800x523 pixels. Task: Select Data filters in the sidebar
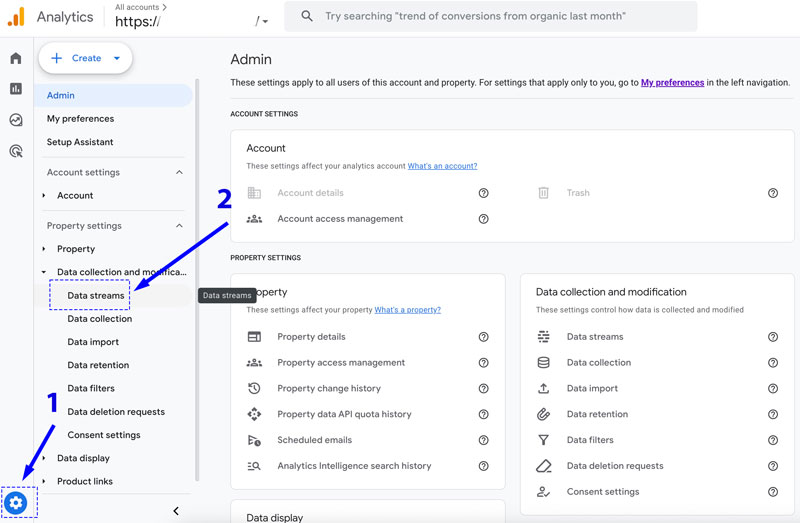click(91, 388)
